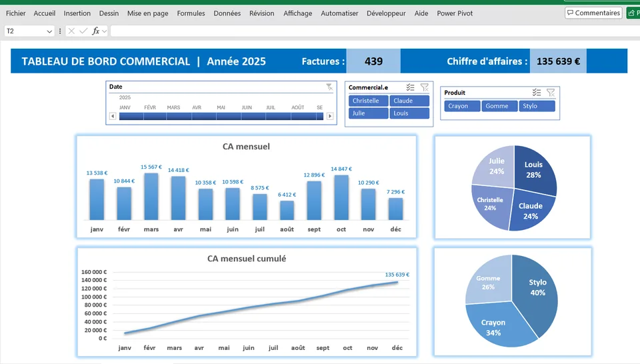
Task: Click the formula bar confirm checkmark icon
Action: pos(84,31)
